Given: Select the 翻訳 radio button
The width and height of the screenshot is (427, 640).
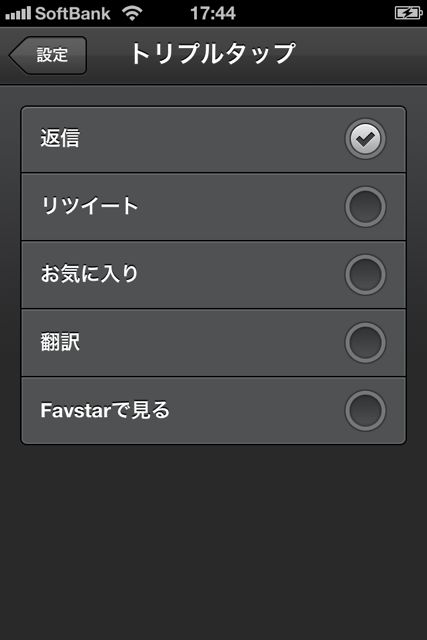Looking at the screenshot, I should (x=365, y=343).
